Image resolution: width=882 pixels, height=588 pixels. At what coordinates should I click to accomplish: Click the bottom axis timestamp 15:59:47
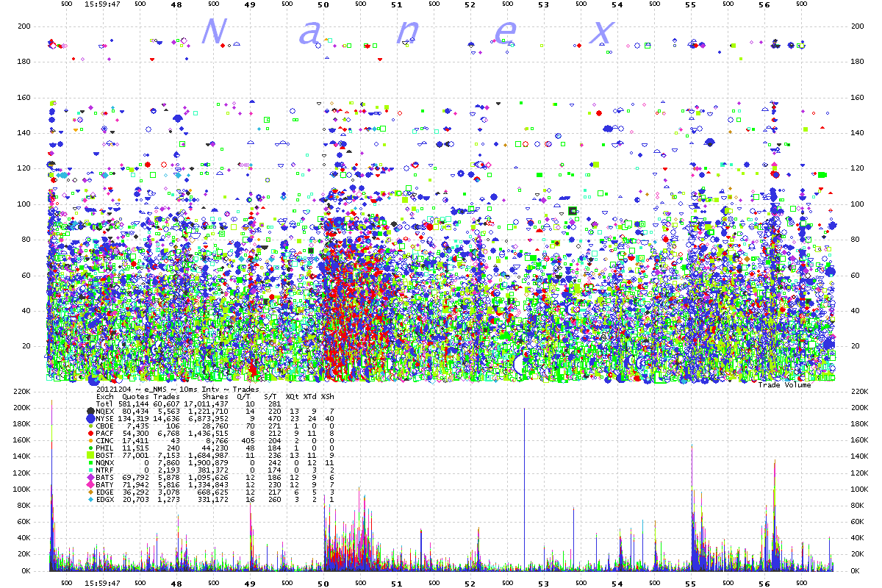pos(102,582)
